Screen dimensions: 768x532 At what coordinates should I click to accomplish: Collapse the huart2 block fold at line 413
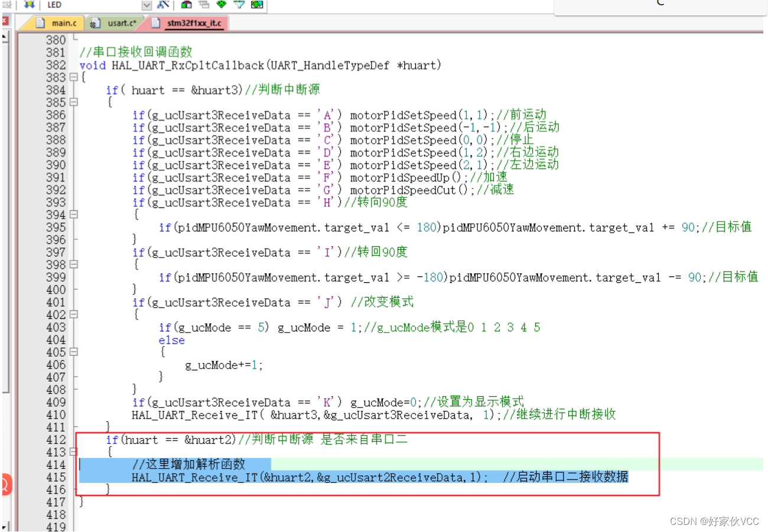[x=73, y=452]
